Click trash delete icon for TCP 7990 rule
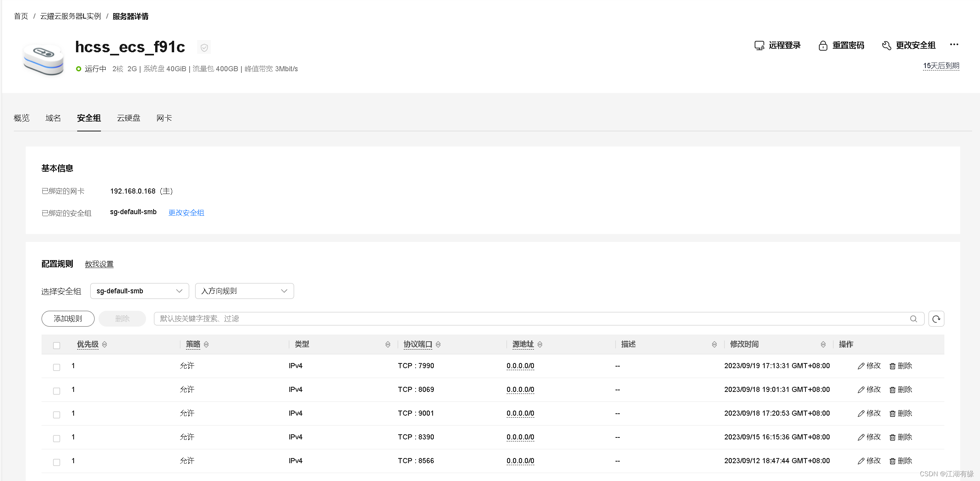This screenshot has width=980, height=481. 892,366
